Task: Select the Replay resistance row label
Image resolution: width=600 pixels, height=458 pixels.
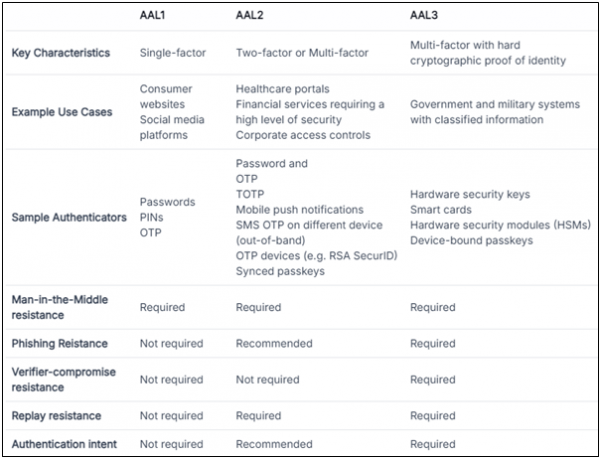Action: [x=56, y=416]
